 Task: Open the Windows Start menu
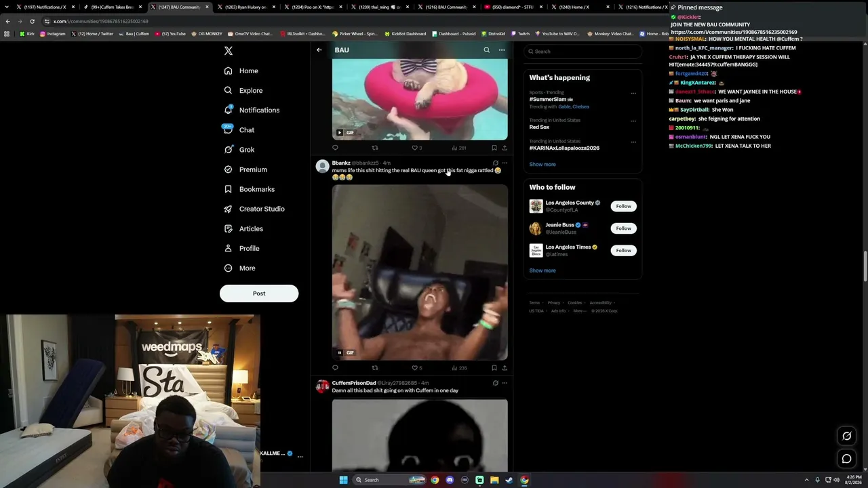tap(343, 480)
